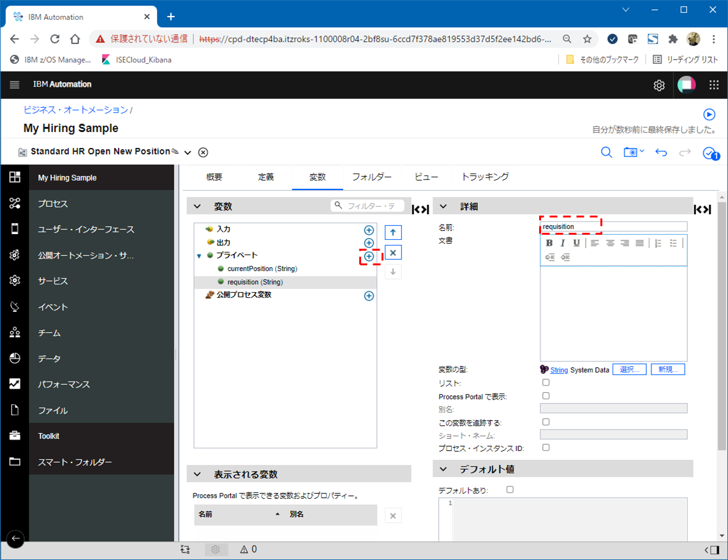Click the redo arrow icon
This screenshot has width=728, height=560.
point(685,152)
